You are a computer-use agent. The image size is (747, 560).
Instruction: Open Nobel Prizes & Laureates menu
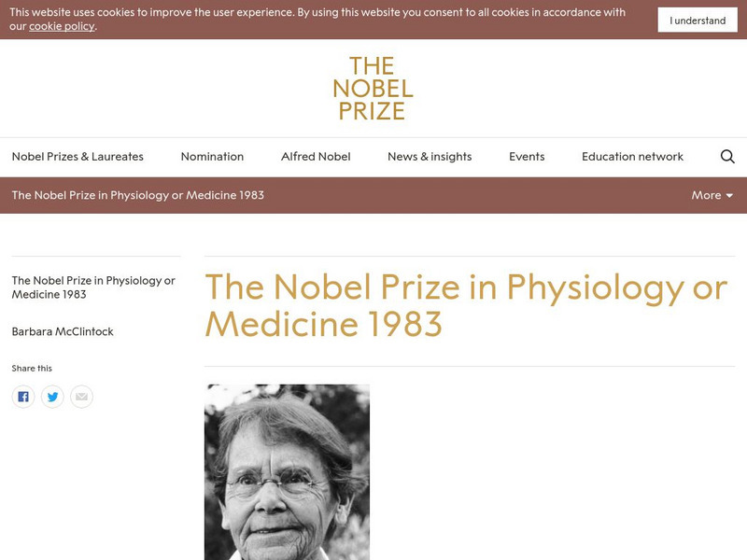click(78, 157)
